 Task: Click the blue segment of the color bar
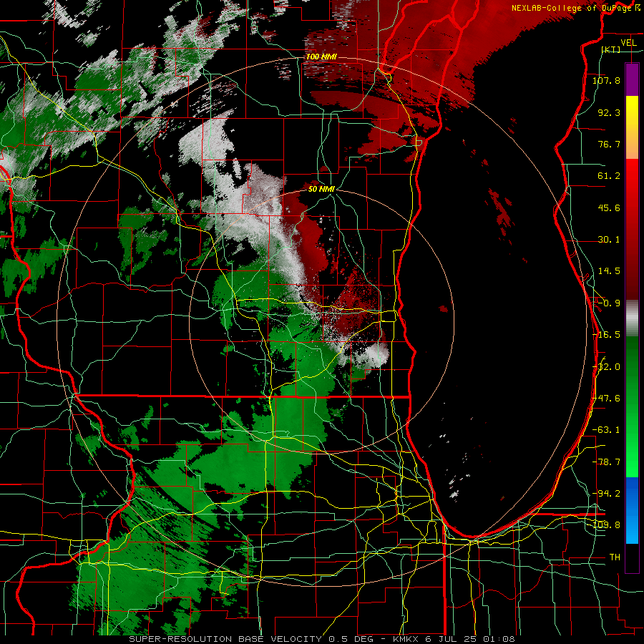point(632,510)
